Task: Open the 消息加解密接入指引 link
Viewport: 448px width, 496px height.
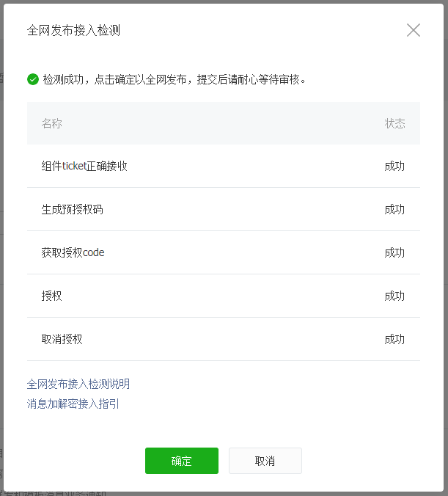Action: coord(73,404)
